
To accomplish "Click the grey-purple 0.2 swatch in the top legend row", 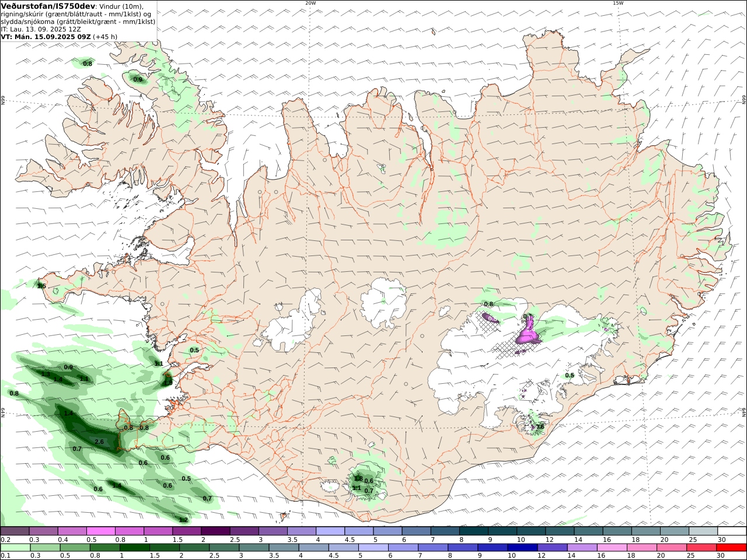I will tap(15, 531).
